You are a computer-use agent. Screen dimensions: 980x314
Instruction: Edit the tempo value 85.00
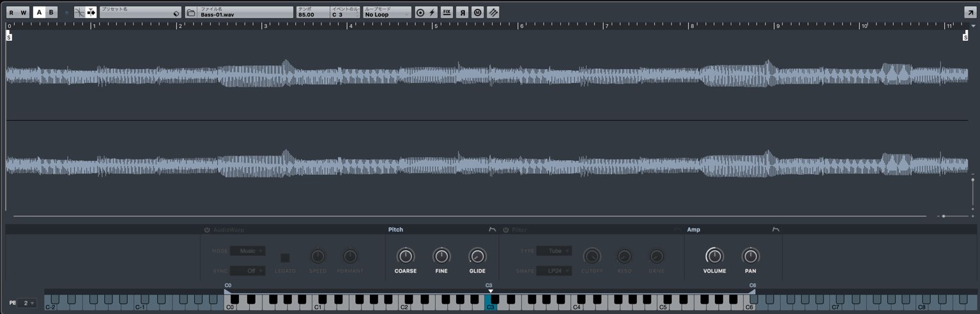[x=313, y=12]
